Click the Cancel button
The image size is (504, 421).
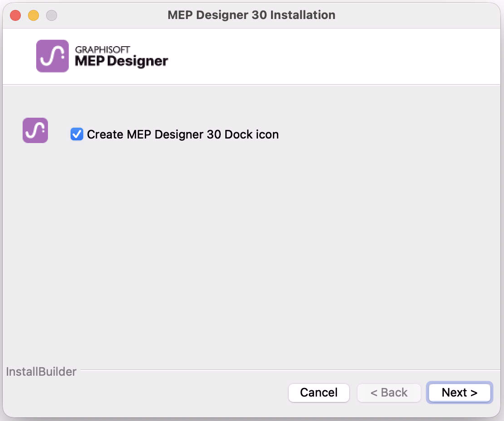[319, 392]
